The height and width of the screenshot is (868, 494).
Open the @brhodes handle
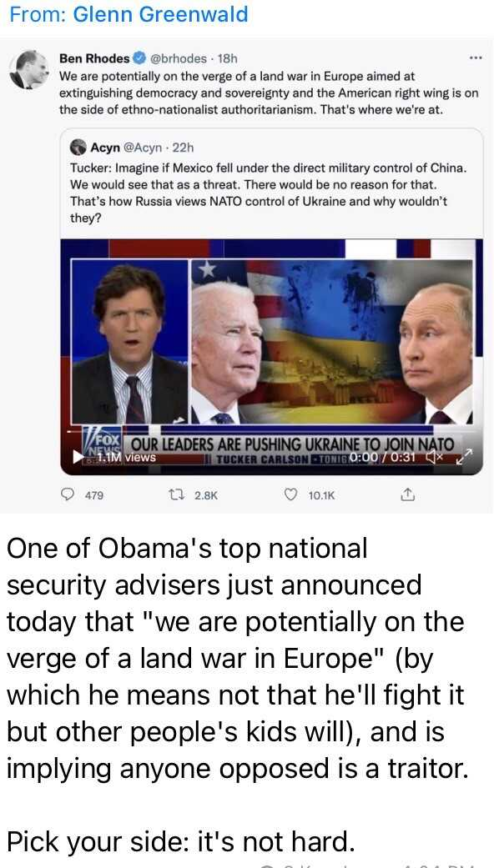click(x=177, y=58)
